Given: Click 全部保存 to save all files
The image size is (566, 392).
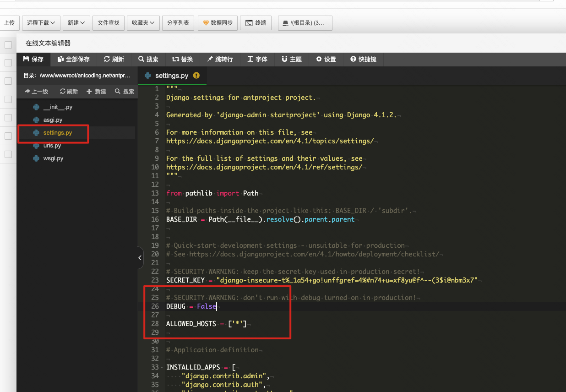Looking at the screenshot, I should 73,59.
